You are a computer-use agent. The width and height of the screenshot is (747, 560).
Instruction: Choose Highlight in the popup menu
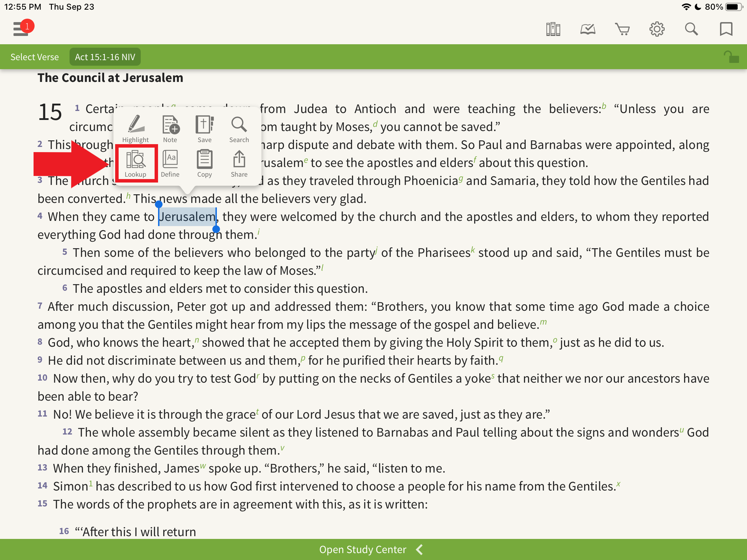tap(136, 129)
